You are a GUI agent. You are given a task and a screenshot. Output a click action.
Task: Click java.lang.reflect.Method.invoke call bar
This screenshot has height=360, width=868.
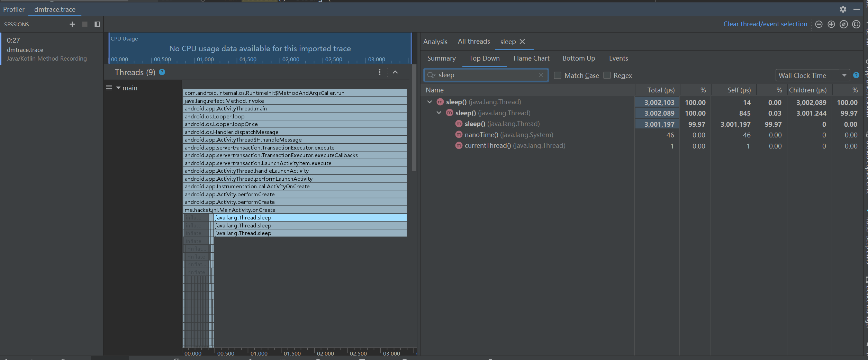(295, 101)
